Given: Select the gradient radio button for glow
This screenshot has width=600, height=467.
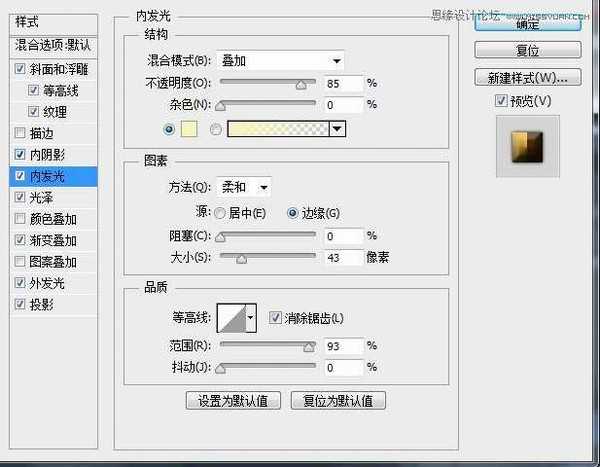Looking at the screenshot, I should 215,128.
